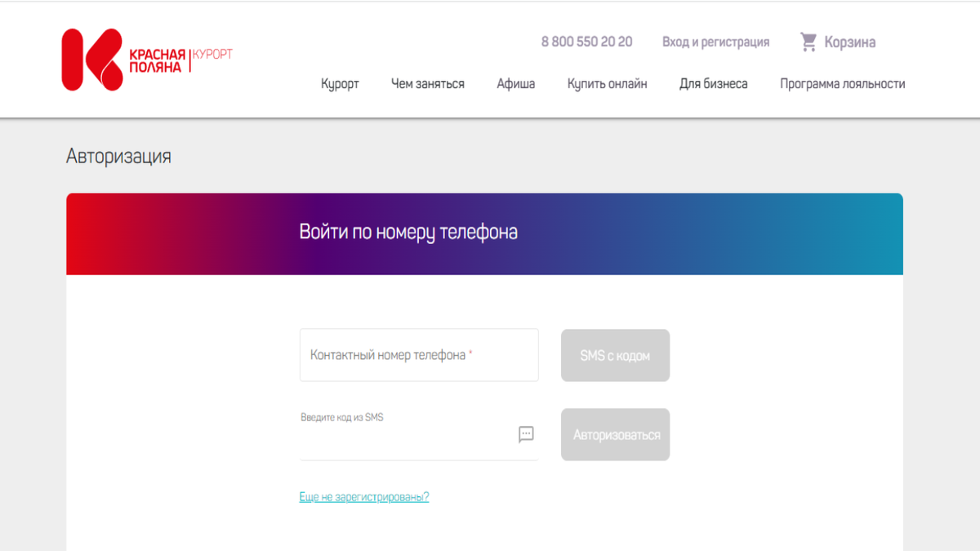Click the Красная Поляна logo
This screenshot has height=551, width=980.
point(147,60)
